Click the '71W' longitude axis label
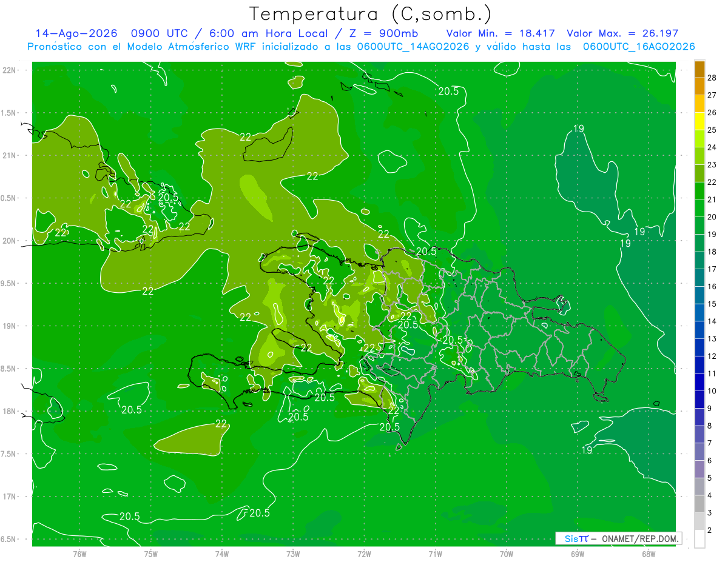This screenshot has height=562, width=728. [435, 554]
